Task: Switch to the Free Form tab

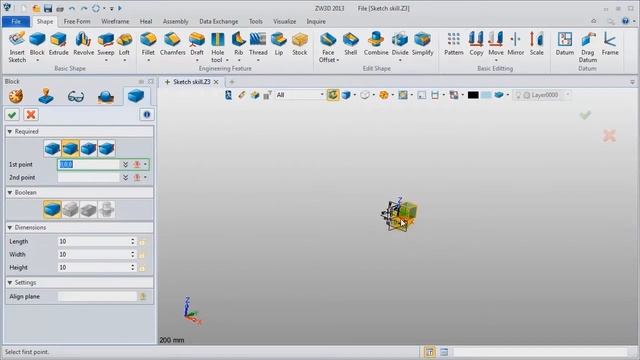Action: pyautogui.click(x=77, y=21)
